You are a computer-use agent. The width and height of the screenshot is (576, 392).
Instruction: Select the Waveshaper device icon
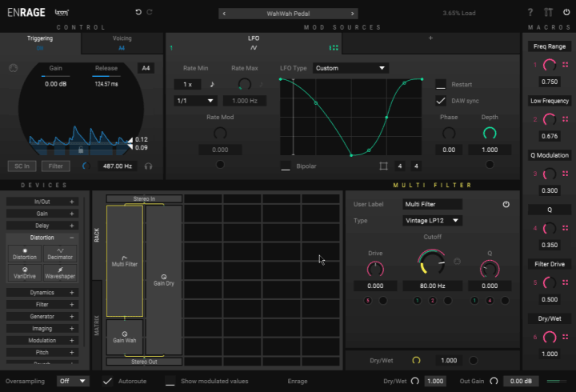(x=60, y=272)
